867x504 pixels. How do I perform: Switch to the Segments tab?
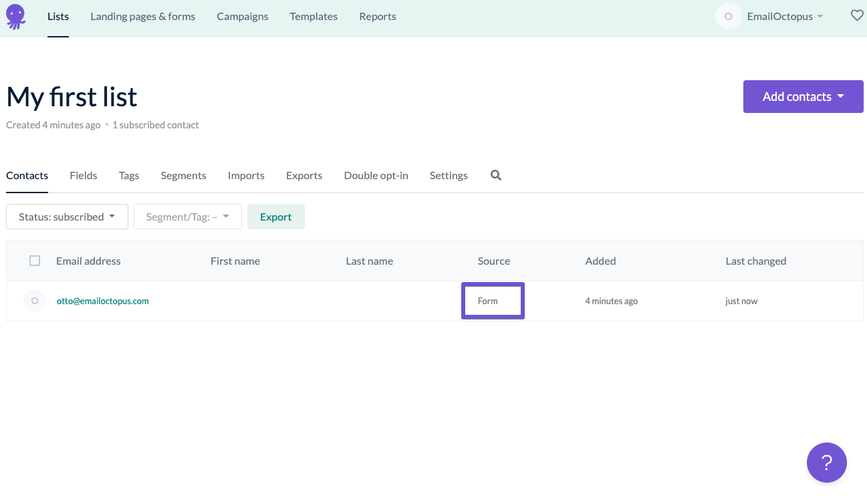pyautogui.click(x=183, y=175)
